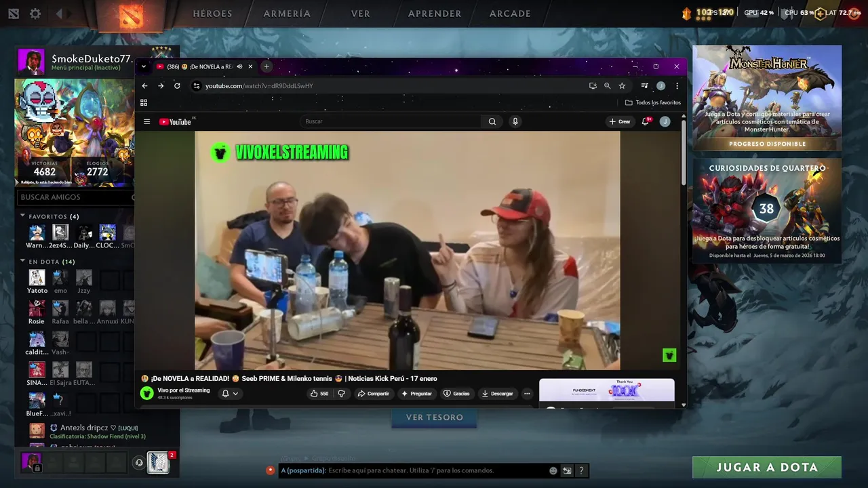868x488 pixels.
Task: Open the Aprender tab
Action: (x=435, y=14)
